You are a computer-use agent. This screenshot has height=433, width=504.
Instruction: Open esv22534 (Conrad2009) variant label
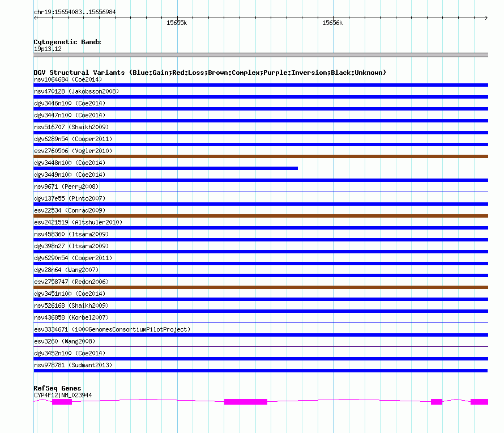pyautogui.click(x=70, y=210)
